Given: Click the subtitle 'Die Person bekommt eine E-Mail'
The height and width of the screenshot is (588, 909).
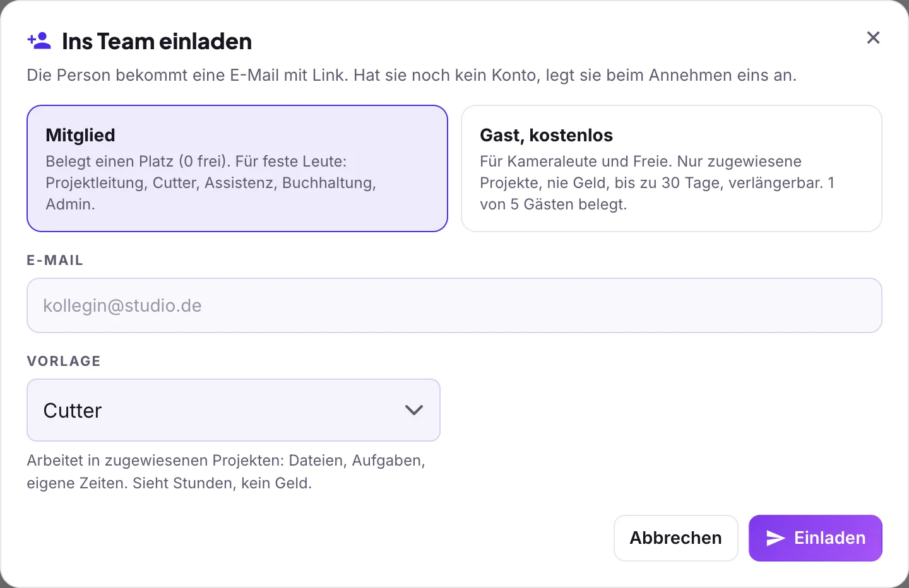Looking at the screenshot, I should click(412, 75).
